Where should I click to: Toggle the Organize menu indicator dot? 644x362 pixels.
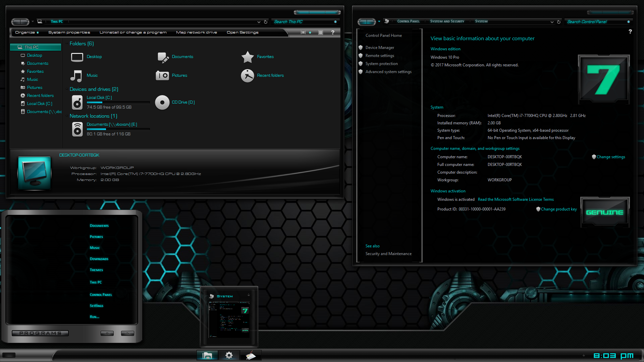[x=38, y=33]
